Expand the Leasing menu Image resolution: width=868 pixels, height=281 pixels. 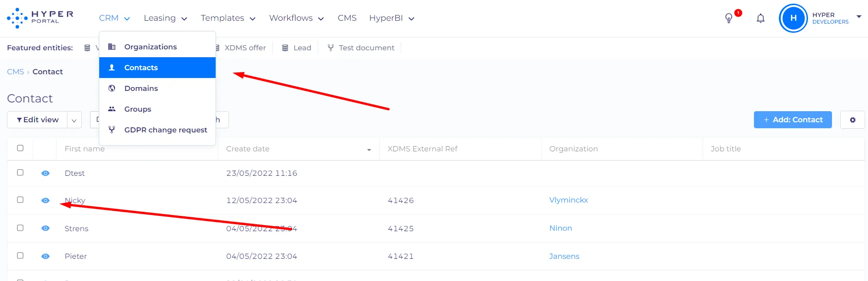[x=165, y=18]
